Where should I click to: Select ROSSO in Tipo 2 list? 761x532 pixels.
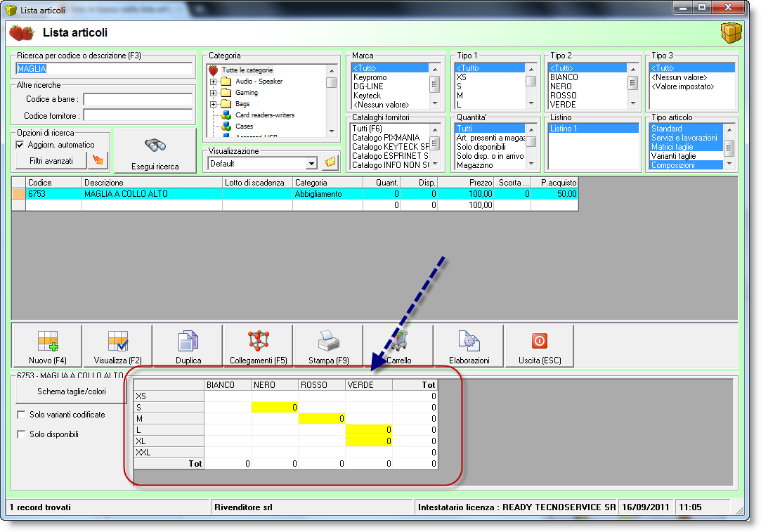[x=563, y=96]
